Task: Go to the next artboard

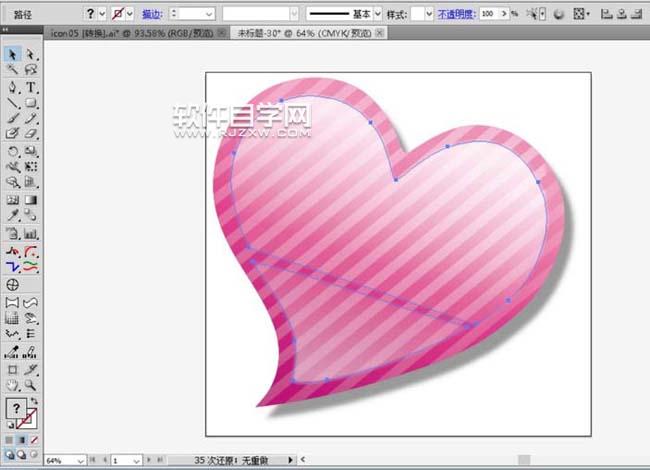Action: pos(150,460)
